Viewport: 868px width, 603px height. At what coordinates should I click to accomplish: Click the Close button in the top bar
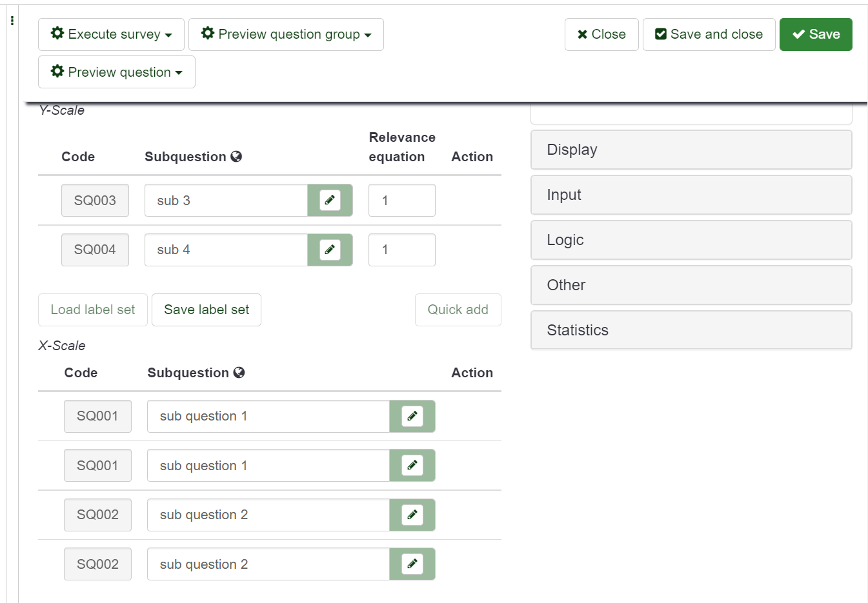[601, 34]
